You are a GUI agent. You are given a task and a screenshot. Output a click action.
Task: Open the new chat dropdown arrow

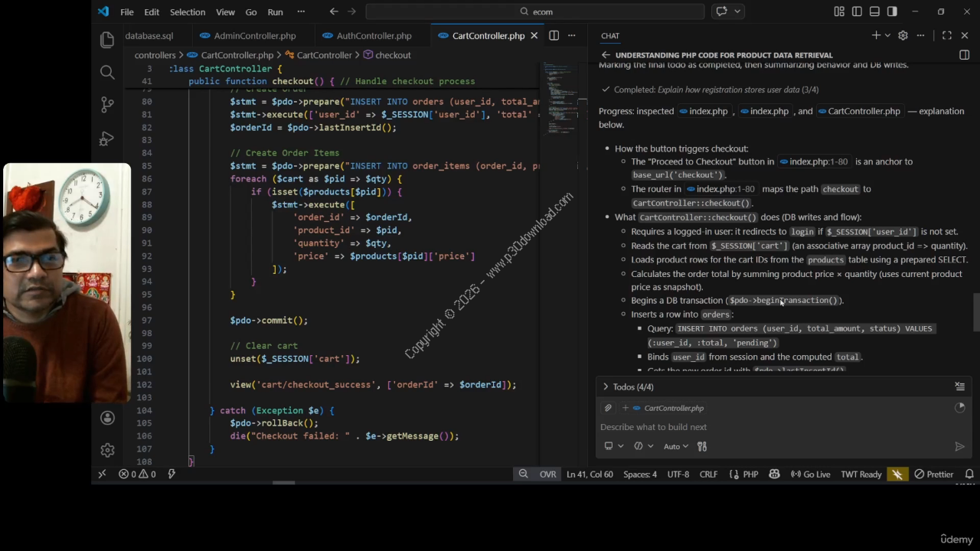(x=887, y=35)
